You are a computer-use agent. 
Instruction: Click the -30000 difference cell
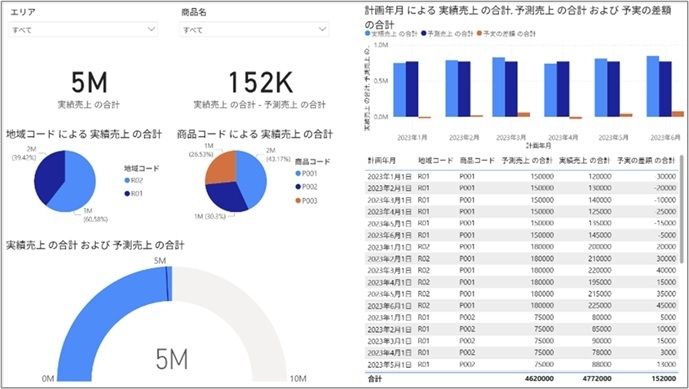point(666,176)
